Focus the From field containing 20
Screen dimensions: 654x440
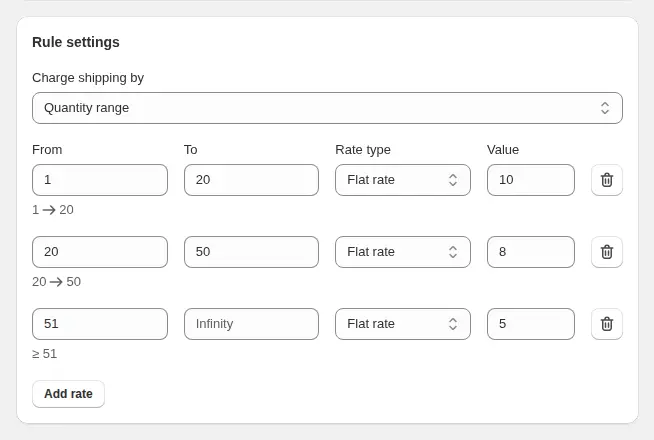pyautogui.click(x=100, y=252)
